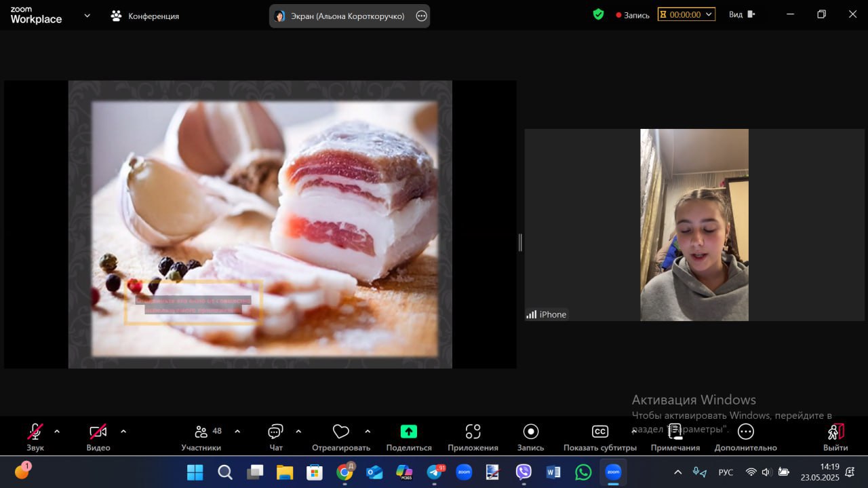Viewport: 868px width, 488px height.
Task: Switch input language РУС
Action: (x=726, y=472)
